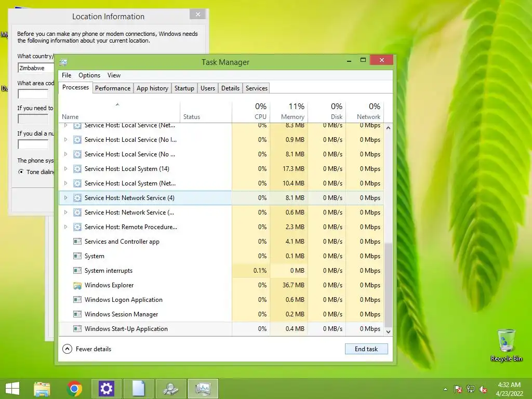Click the Task Manager taskbar icon
Viewport: 532px width, 399px height.
(x=203, y=389)
